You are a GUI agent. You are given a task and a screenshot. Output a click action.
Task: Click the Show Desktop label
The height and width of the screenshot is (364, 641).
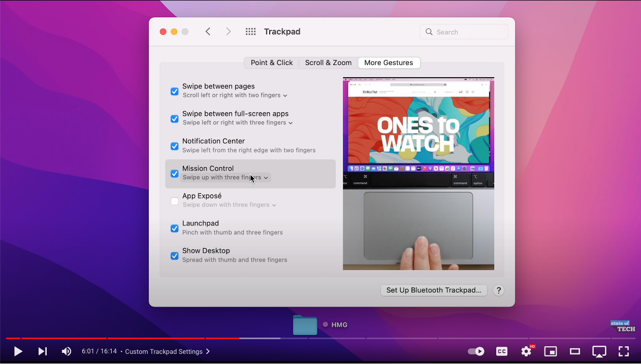pos(206,251)
